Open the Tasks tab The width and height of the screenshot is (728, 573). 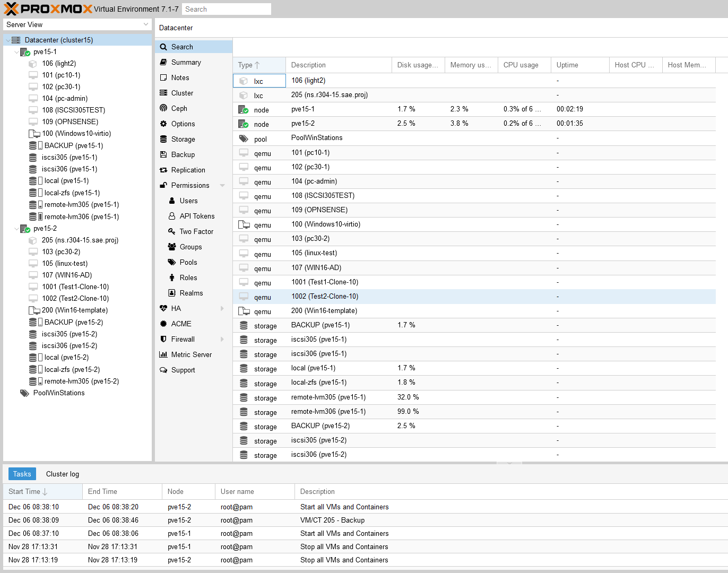pos(22,474)
